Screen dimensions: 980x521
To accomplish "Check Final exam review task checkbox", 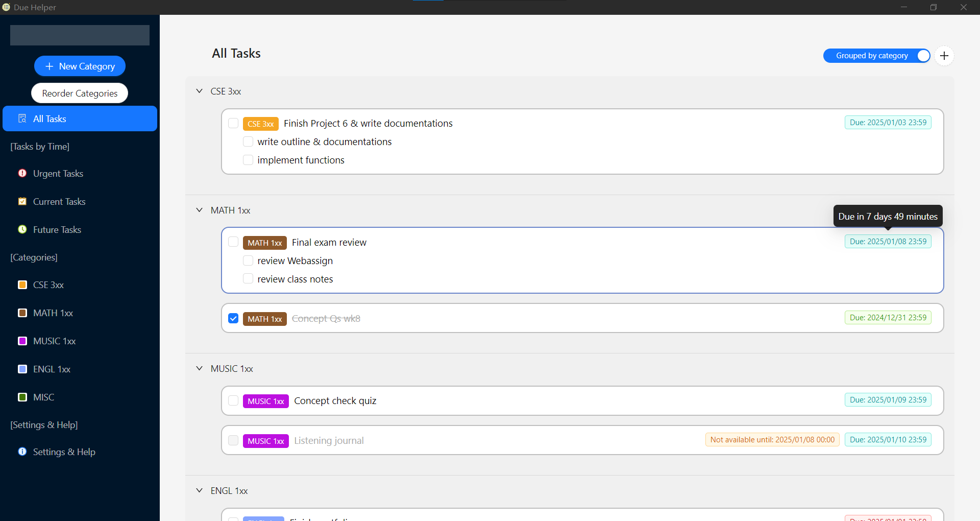I will 233,242.
